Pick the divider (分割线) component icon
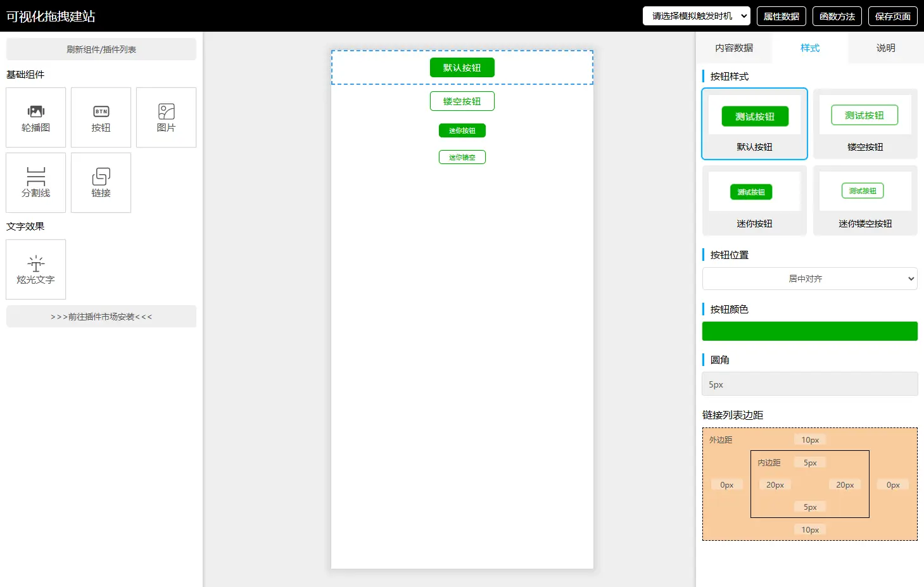924x587 pixels. [x=36, y=183]
